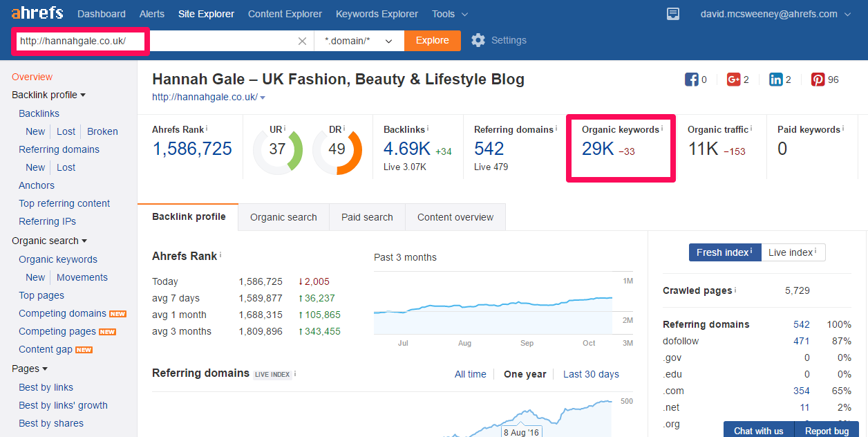The image size is (868, 437).
Task: Click info icon beside Paid keywords
Action: (843, 129)
